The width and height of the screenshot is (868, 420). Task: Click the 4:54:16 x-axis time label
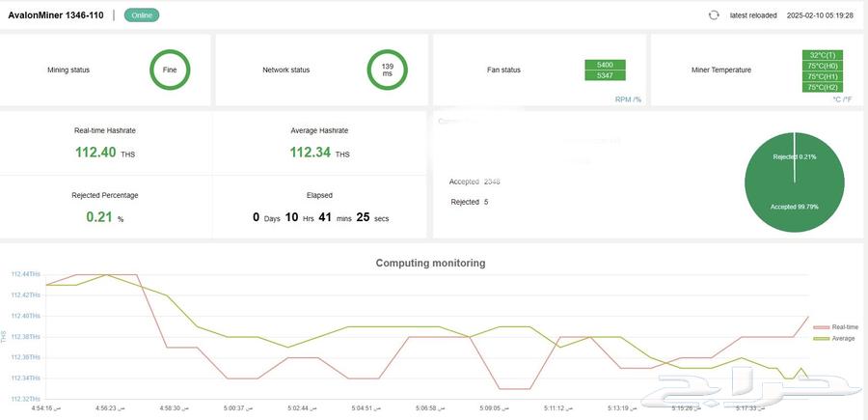pos(46,408)
